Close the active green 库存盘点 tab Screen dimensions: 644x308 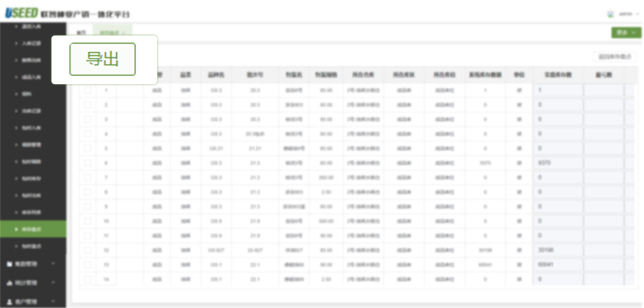124,33
